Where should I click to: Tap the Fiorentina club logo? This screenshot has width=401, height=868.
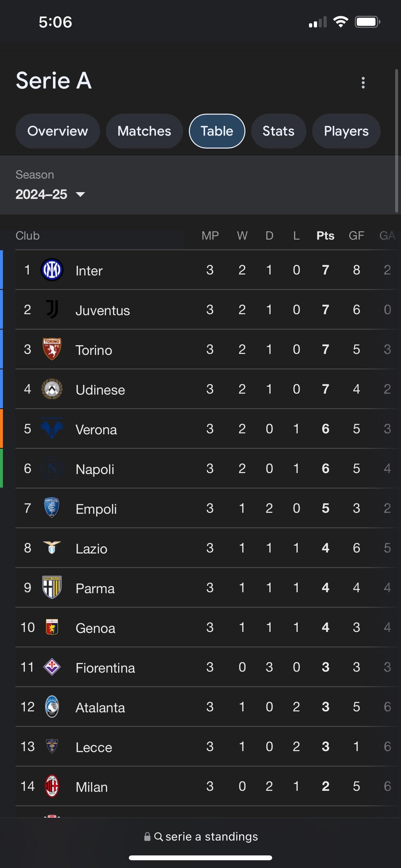[52, 667]
